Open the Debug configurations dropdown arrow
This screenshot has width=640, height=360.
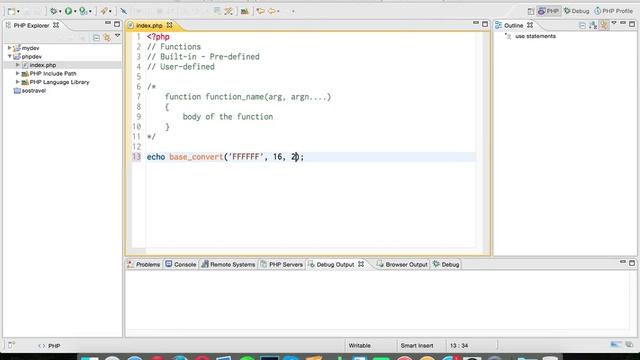click(x=60, y=11)
